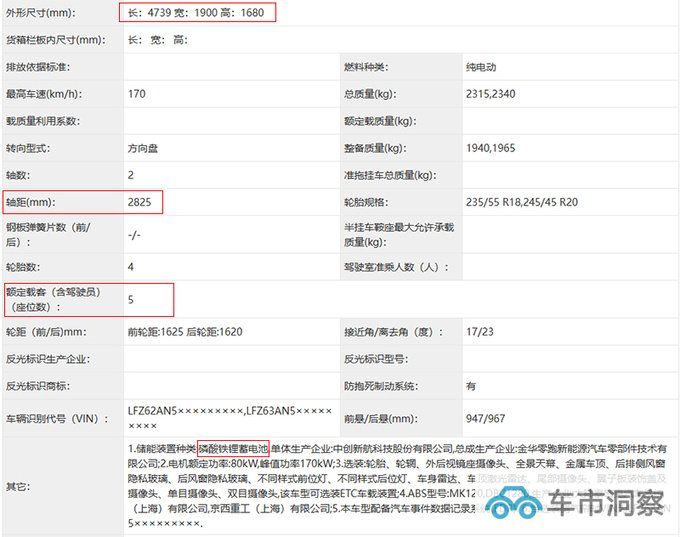Click the 半挂车鞍座最大允许承载质量(kg) label
680x537 pixels.
(x=399, y=235)
